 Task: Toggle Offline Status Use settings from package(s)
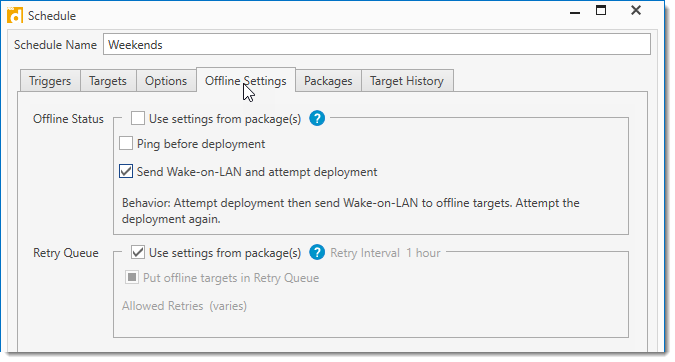(138, 118)
